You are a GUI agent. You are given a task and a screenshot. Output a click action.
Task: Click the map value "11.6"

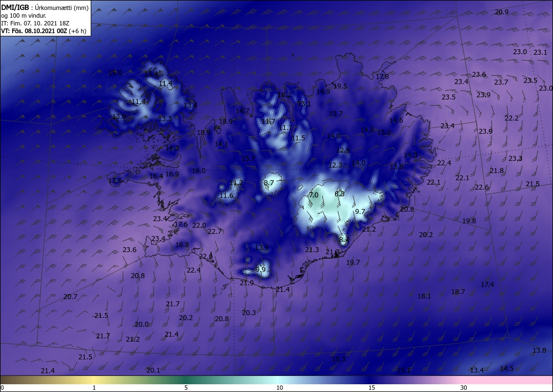click(x=226, y=196)
